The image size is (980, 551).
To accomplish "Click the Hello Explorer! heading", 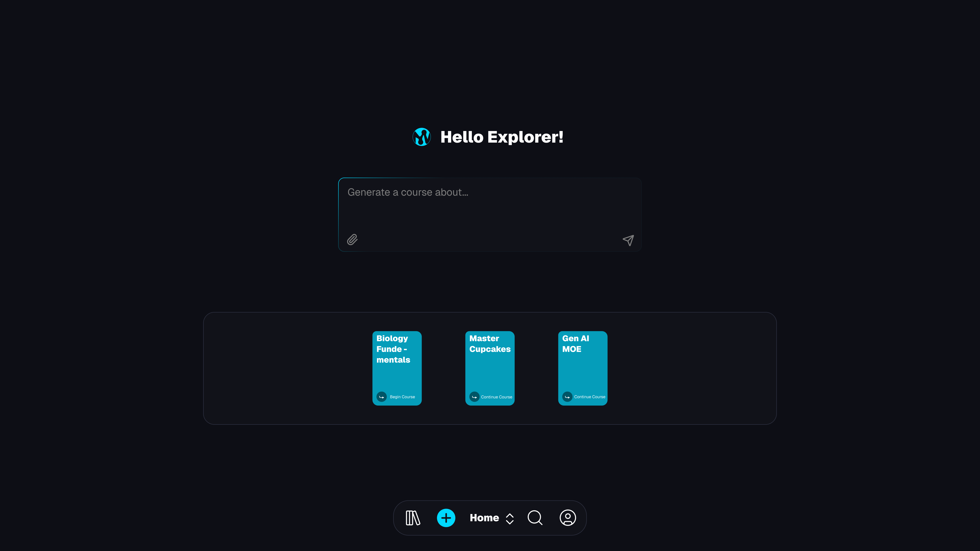I will pyautogui.click(x=501, y=137).
